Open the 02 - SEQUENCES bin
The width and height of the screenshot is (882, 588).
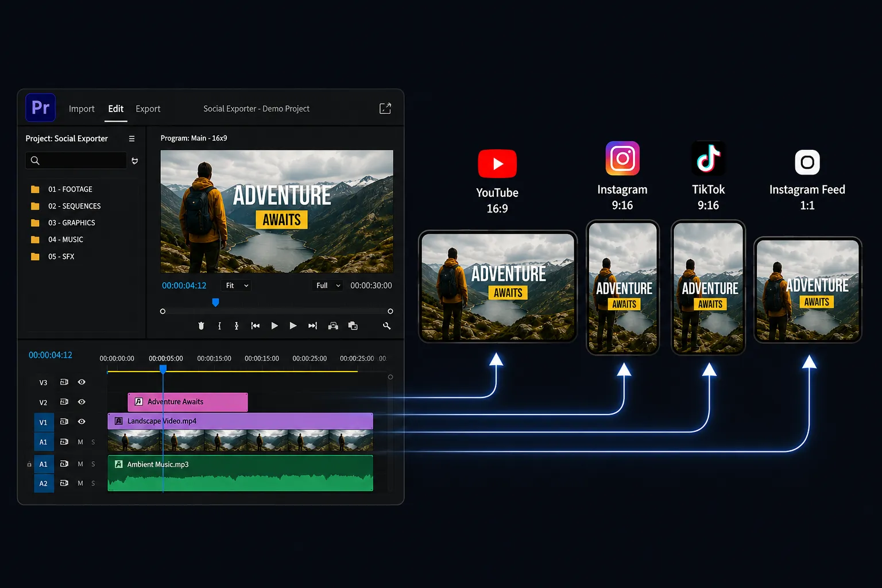click(65, 206)
